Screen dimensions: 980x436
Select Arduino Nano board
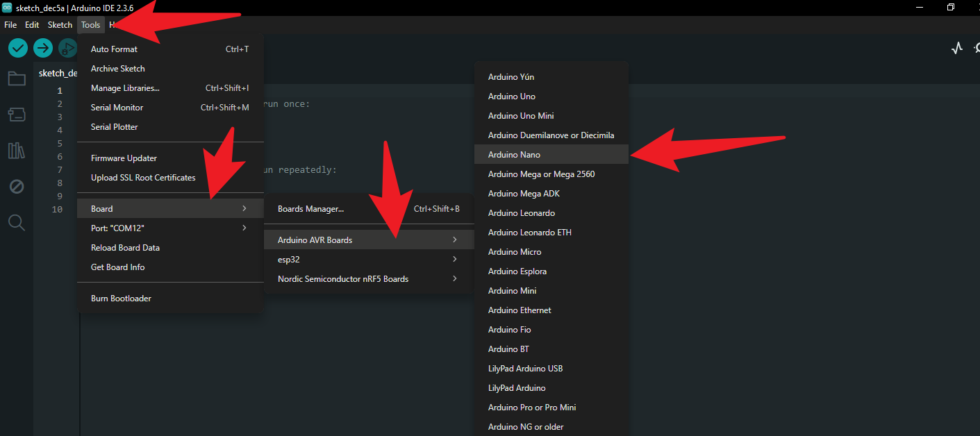coord(551,155)
